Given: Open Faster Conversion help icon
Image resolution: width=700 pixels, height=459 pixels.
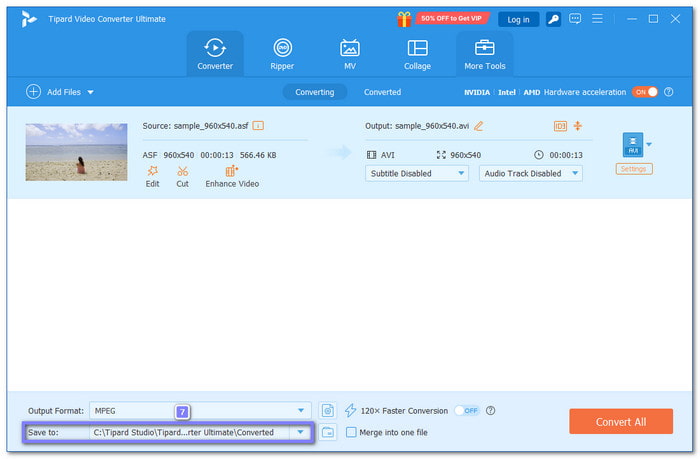Looking at the screenshot, I should coord(490,410).
